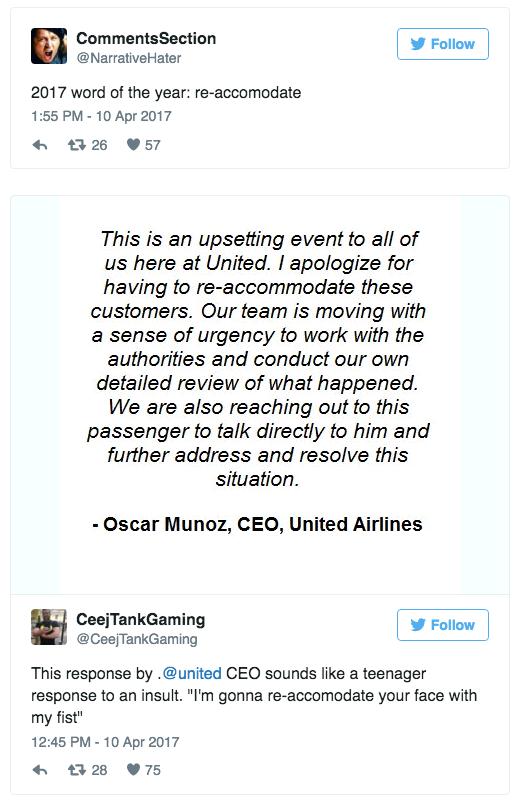Open the @CeejTankGaming handle link

point(137,639)
